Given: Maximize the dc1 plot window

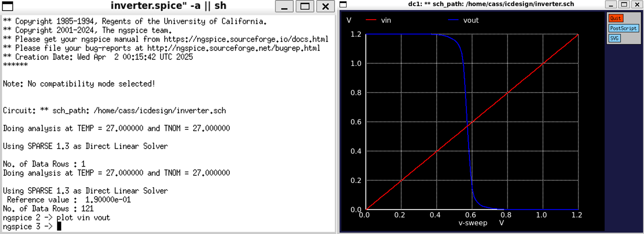Looking at the screenshot, I should pyautogui.click(x=624, y=5).
